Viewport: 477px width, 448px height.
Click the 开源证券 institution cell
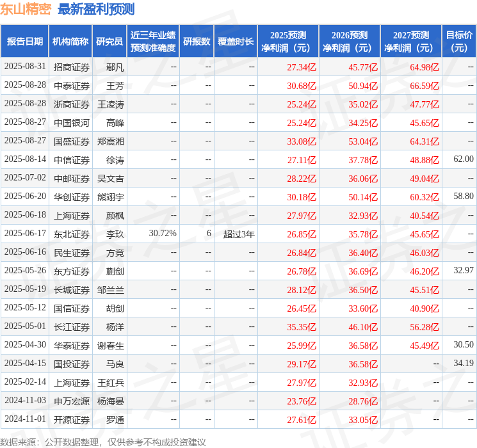pos(72,420)
